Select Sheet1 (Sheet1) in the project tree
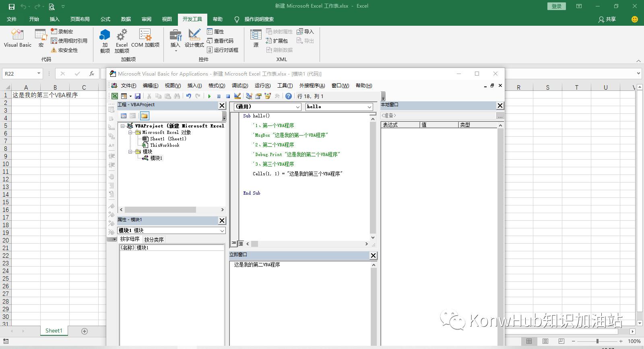Viewport: 644px width, 349px height. coord(168,139)
